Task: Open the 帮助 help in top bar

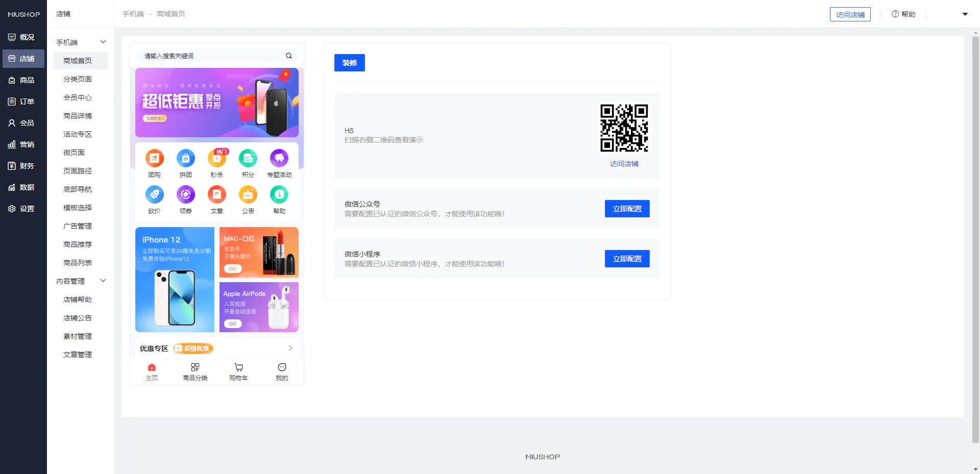Action: 903,14
